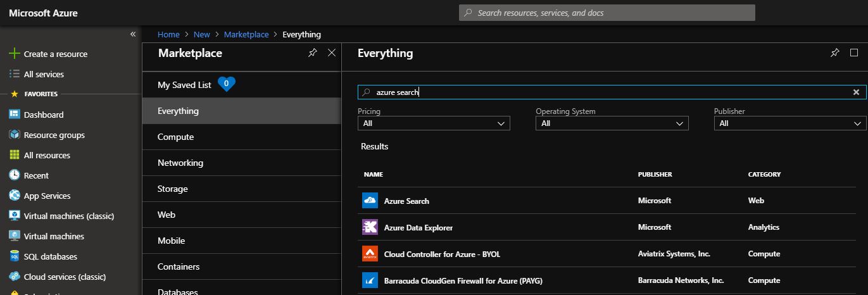868x295 pixels.
Task: Open Create a resource link
Action: coord(56,54)
